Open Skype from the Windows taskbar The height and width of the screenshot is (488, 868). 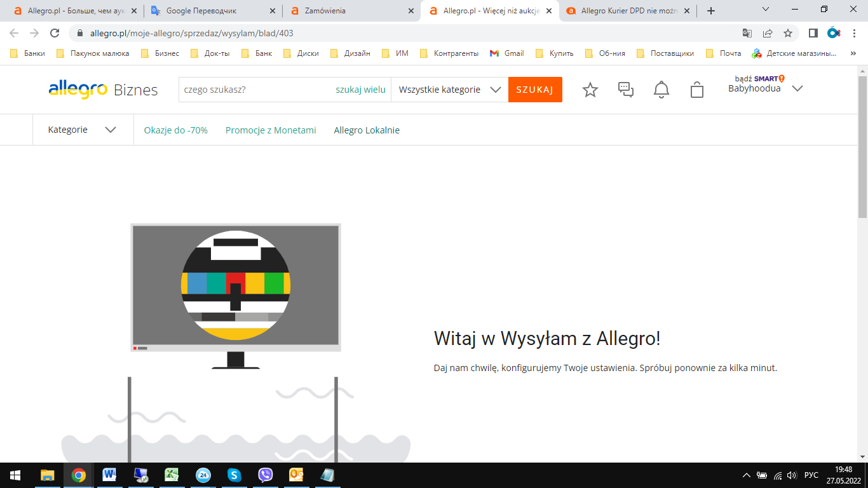(x=234, y=475)
